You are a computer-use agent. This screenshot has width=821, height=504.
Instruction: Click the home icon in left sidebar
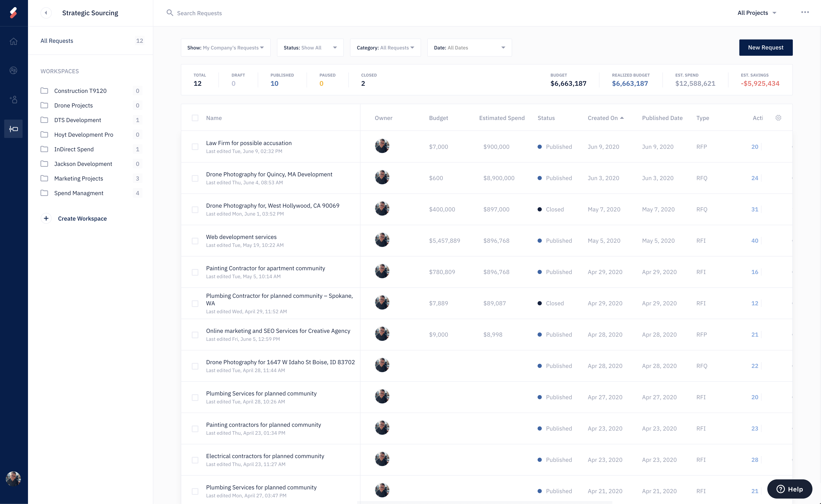point(13,41)
